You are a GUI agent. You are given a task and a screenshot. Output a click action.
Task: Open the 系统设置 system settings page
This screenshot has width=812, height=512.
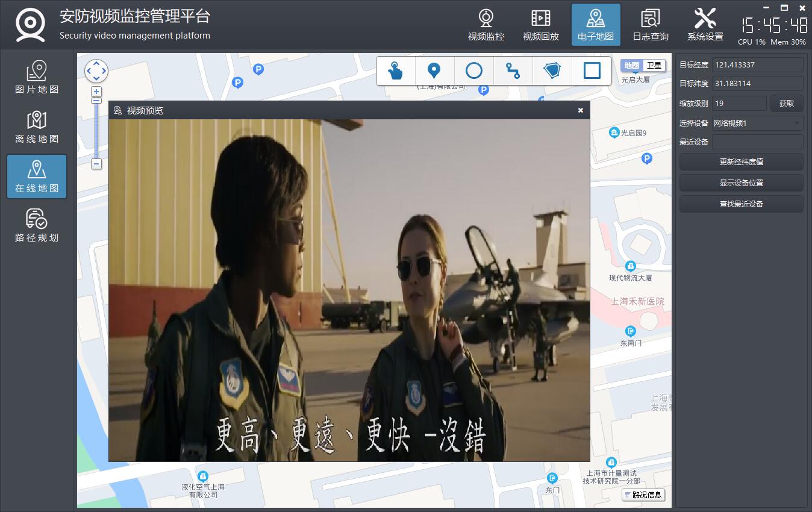point(705,25)
